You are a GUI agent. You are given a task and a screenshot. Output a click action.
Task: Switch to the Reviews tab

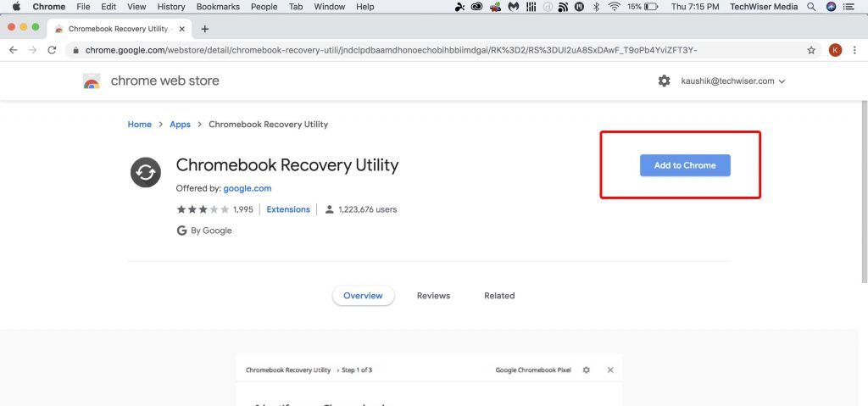coord(433,296)
